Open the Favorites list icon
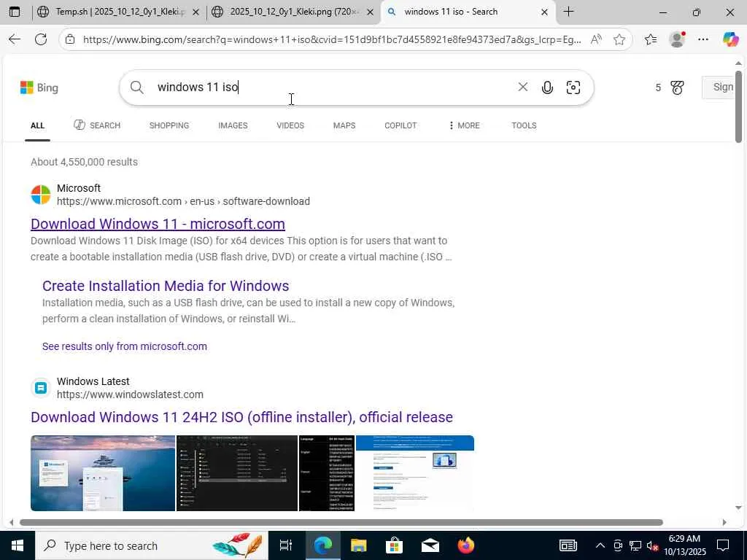The height and width of the screenshot is (560, 747). coord(651,39)
